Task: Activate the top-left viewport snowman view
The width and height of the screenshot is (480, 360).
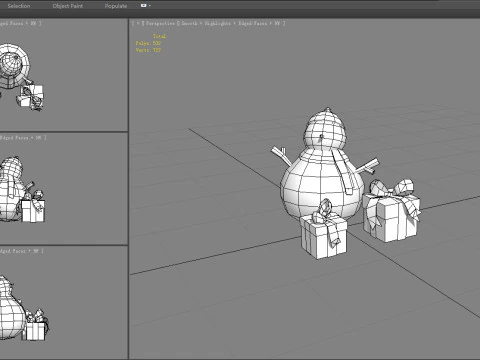Action: tap(13, 66)
